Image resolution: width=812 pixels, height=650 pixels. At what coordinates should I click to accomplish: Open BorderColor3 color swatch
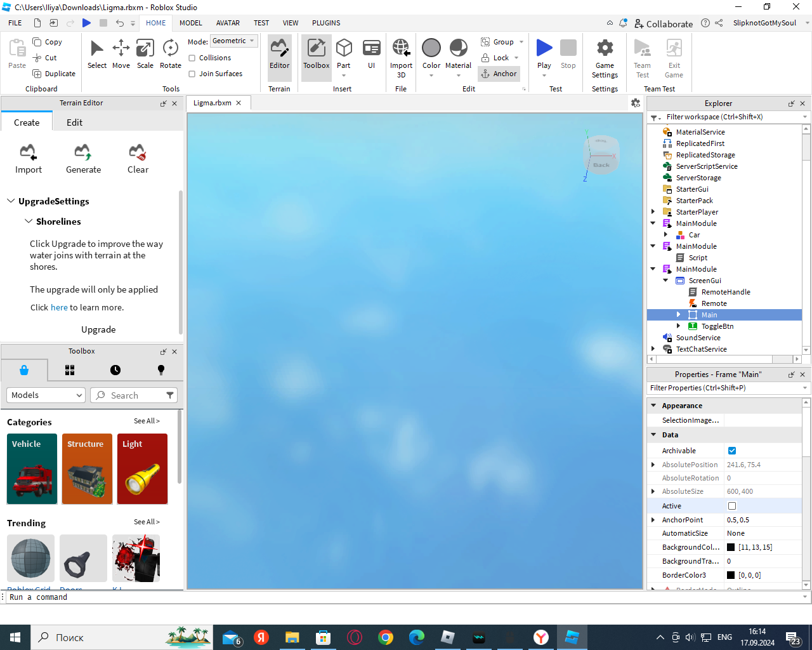point(731,575)
